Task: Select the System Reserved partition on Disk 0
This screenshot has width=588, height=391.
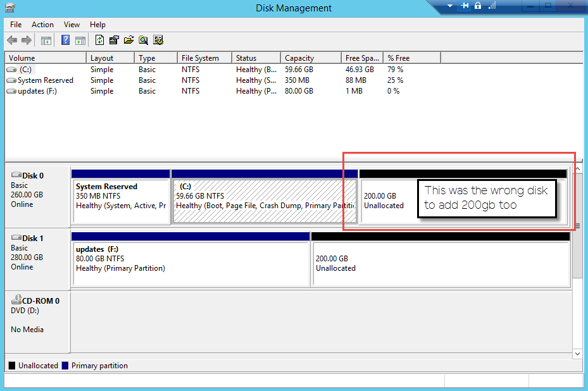Action: coord(121,197)
